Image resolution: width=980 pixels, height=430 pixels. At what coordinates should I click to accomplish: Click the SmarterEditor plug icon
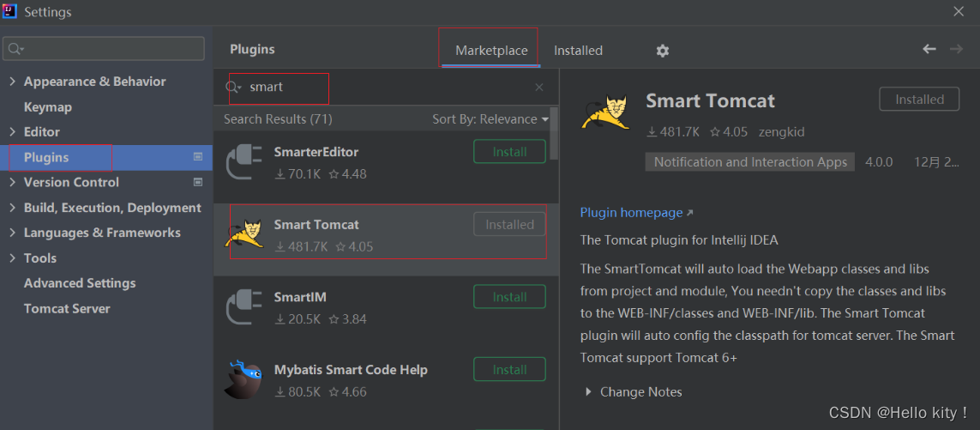coord(243,162)
